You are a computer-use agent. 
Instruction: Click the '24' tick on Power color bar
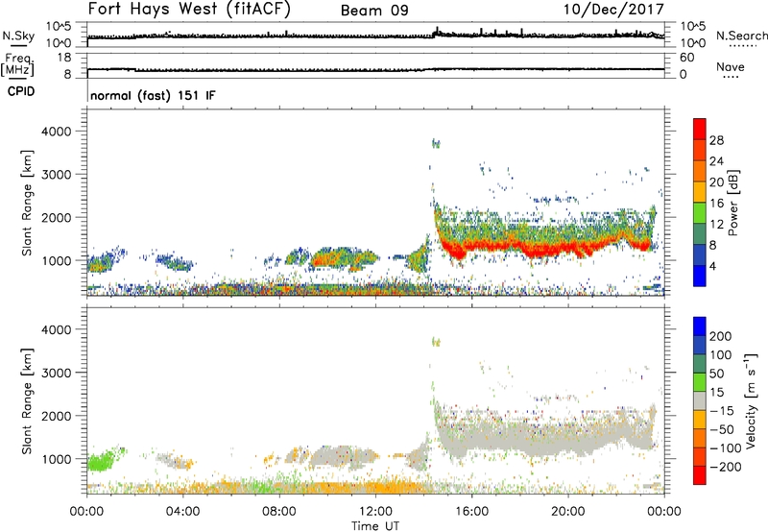pos(716,161)
